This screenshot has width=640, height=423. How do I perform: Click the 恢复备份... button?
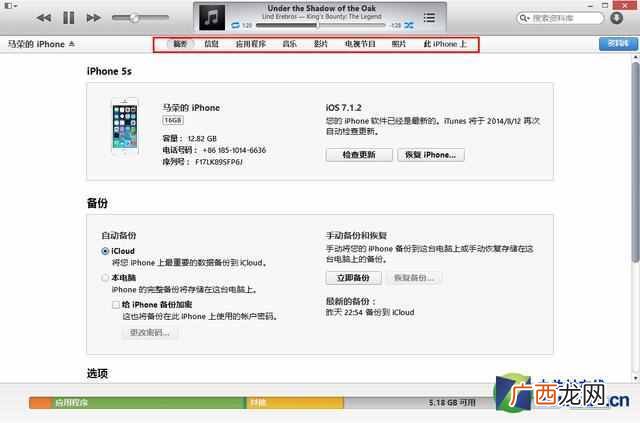pos(414,278)
